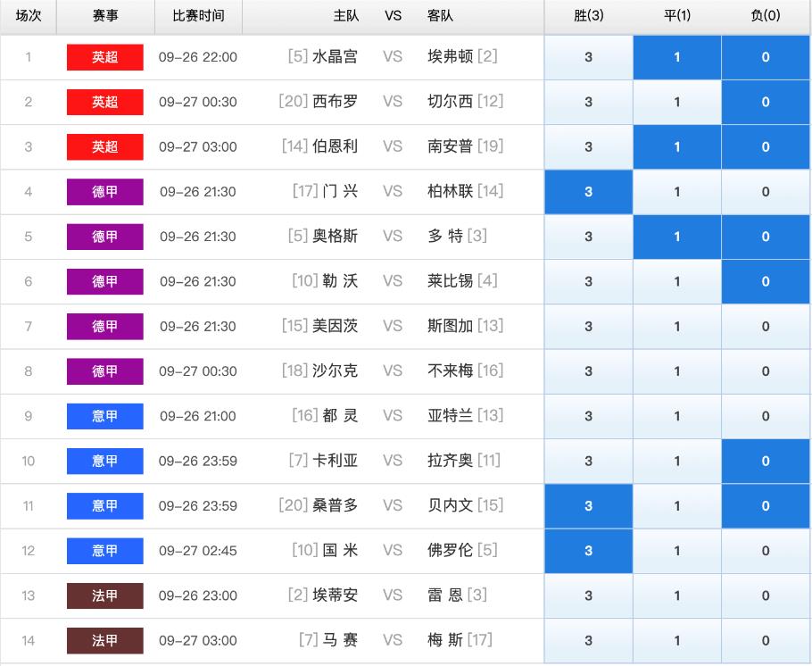Click rank [20] beside 西布罗

point(294,101)
